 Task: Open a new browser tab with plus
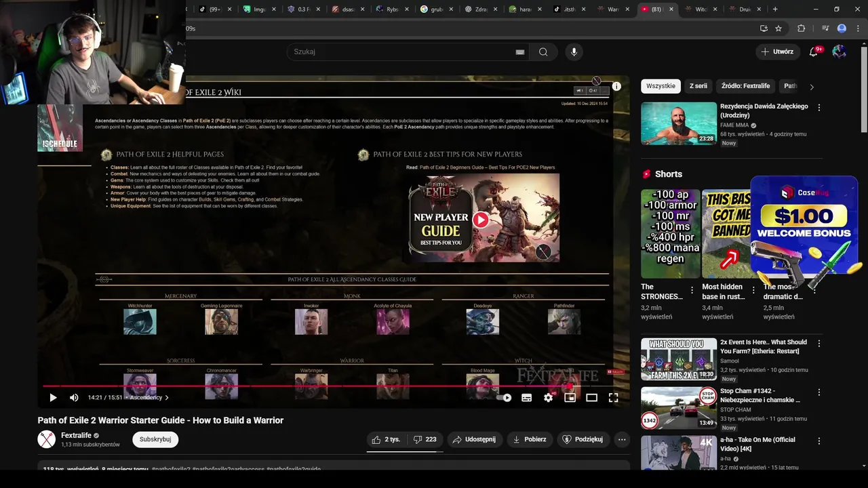point(775,9)
